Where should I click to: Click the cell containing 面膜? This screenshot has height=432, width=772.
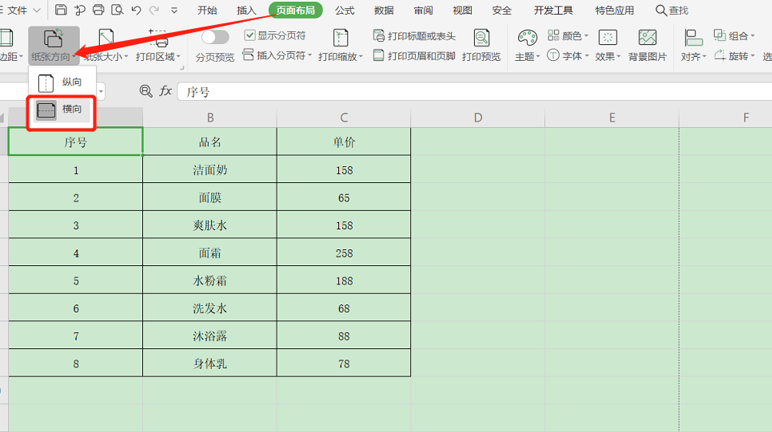210,198
